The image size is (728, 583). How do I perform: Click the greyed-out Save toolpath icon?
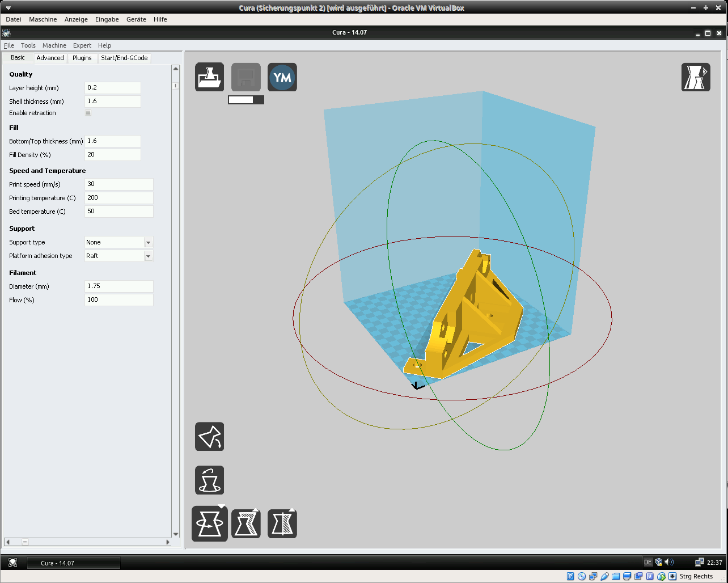[x=246, y=77]
